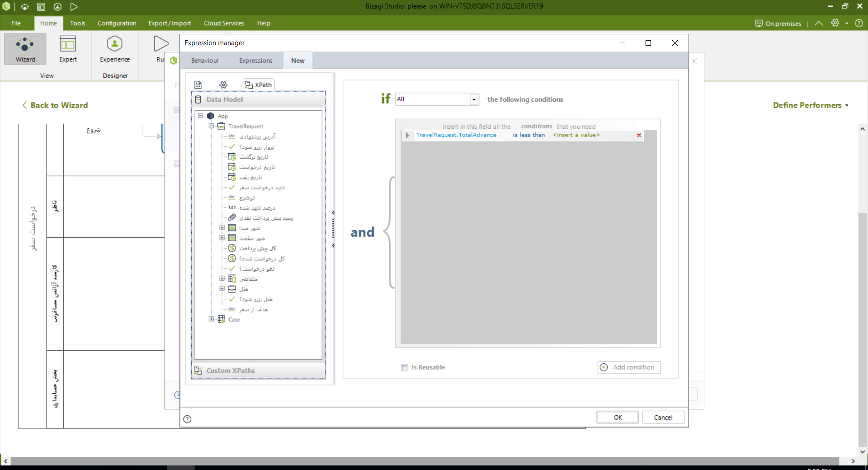Expand the شهر مبدا tree node
The width and height of the screenshot is (868, 470).
[x=222, y=228]
